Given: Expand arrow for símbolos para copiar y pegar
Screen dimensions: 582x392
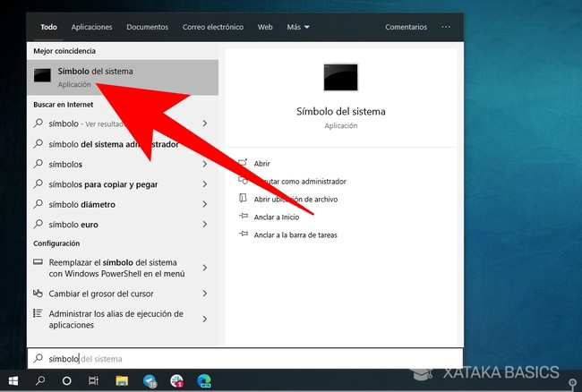Looking at the screenshot, I should pos(204,184).
